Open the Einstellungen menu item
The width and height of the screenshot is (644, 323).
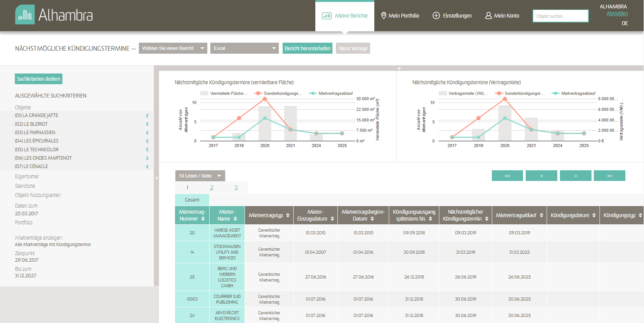[452, 16]
